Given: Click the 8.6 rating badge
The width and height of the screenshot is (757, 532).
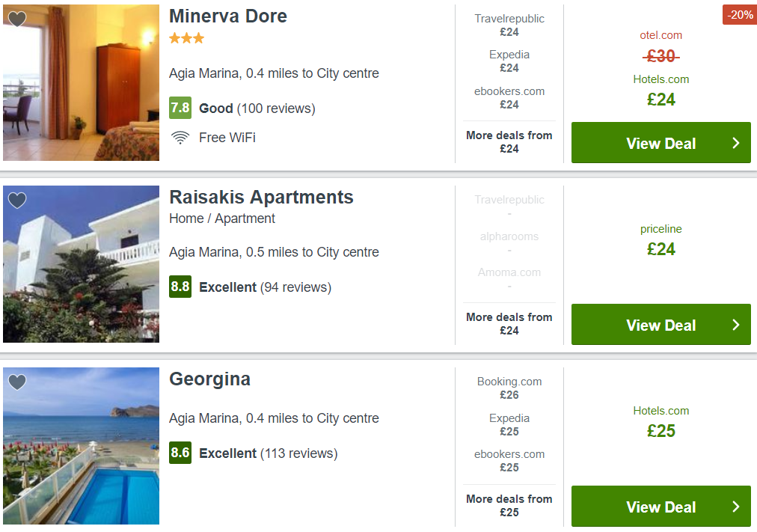Looking at the screenshot, I should [x=180, y=453].
